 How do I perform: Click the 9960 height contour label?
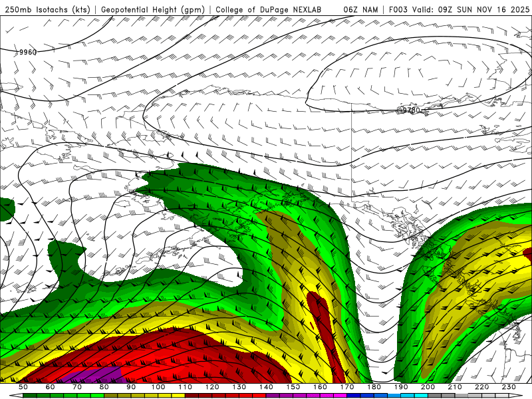[x=28, y=52]
